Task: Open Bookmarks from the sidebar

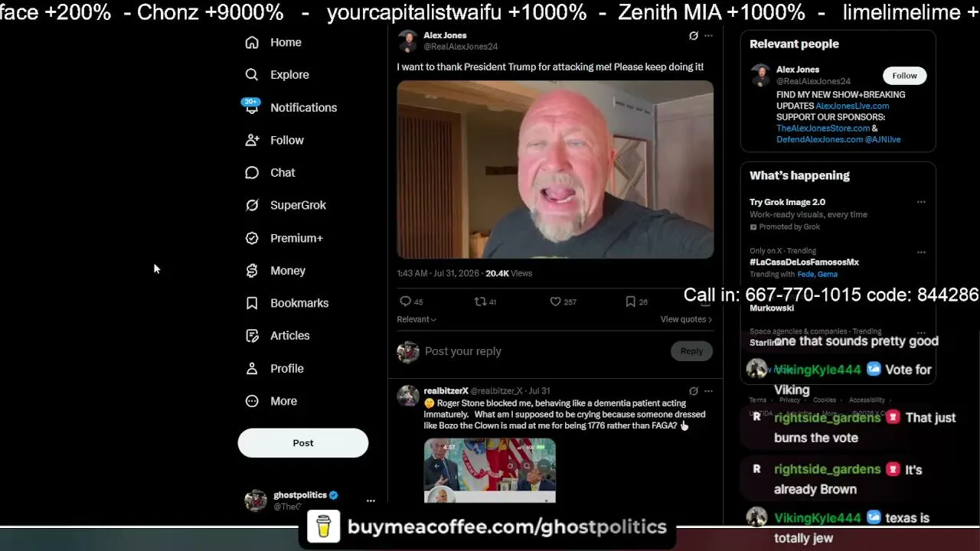Action: pyautogui.click(x=286, y=303)
